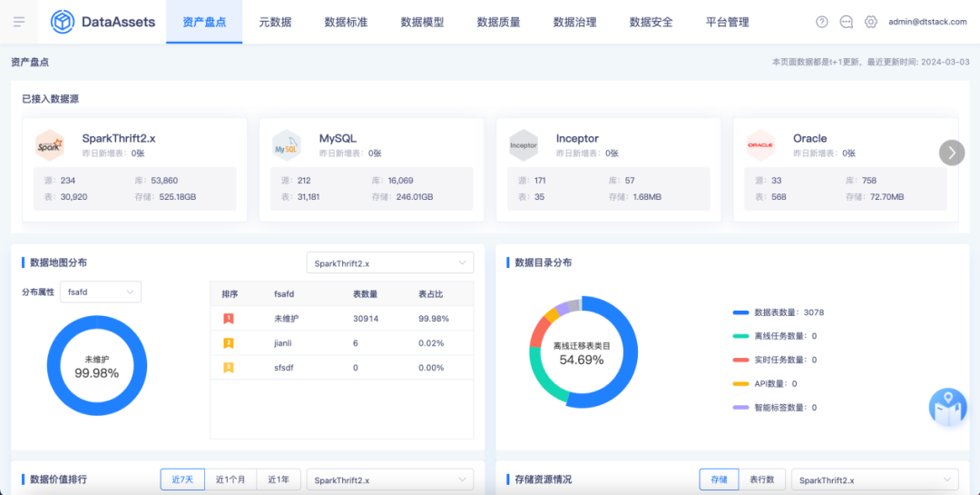Image resolution: width=980 pixels, height=495 pixels.
Task: Select the 表行数 view toggle
Action: (762, 480)
